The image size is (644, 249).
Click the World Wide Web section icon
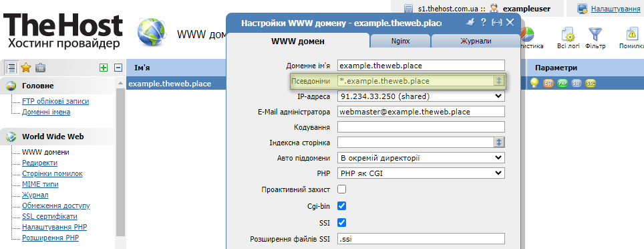[x=11, y=137]
